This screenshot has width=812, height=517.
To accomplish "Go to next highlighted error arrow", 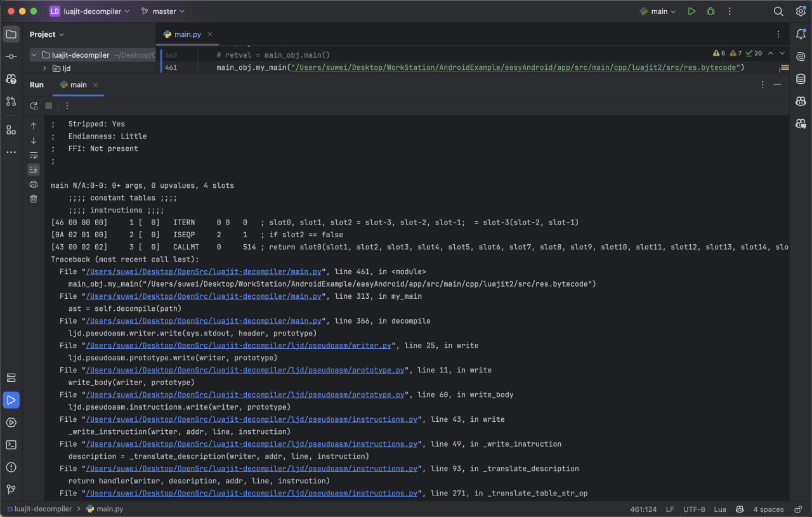I will (782, 53).
